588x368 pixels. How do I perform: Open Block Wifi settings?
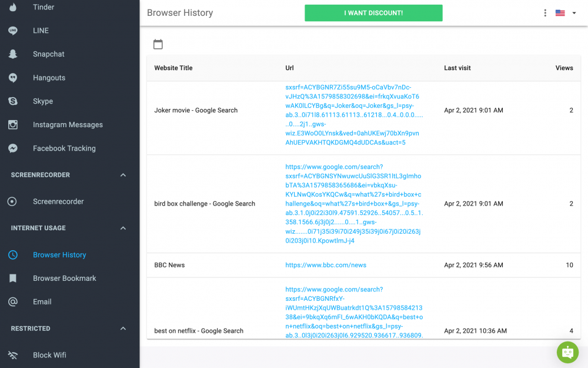[49, 355]
